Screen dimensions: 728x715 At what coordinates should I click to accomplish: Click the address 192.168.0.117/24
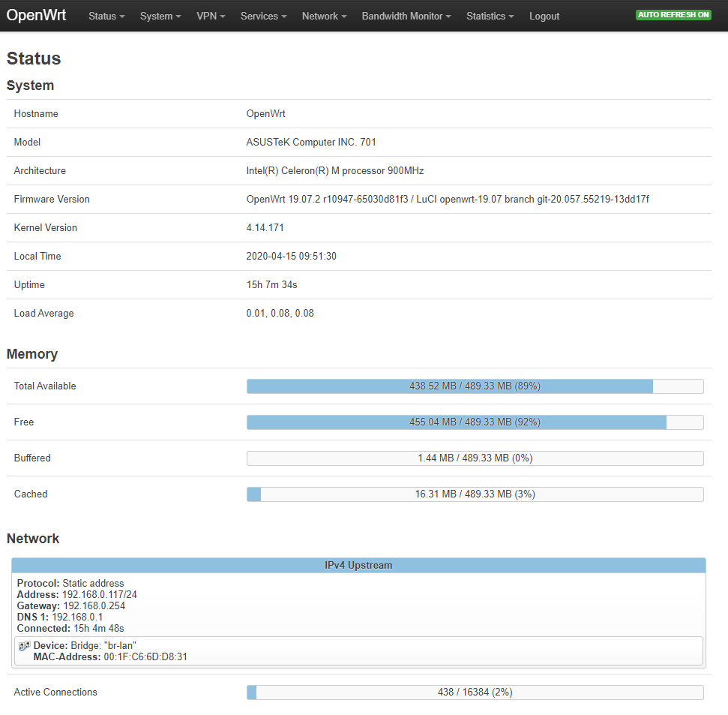tap(100, 595)
